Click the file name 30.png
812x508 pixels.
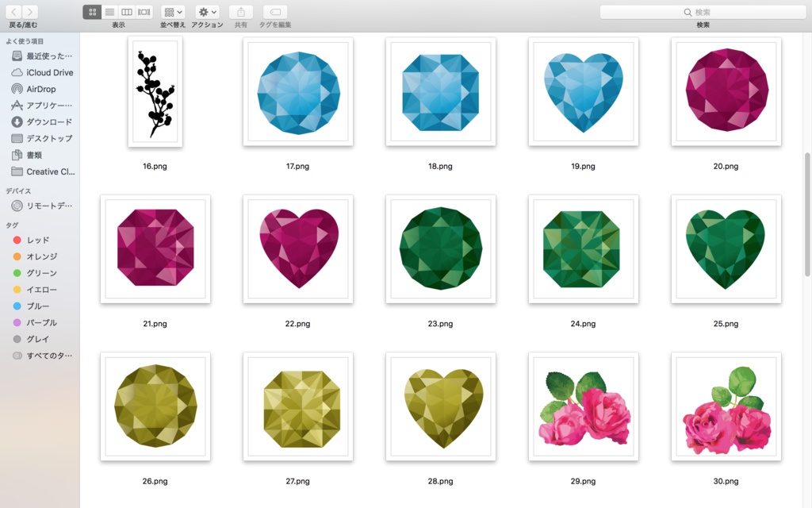726,482
